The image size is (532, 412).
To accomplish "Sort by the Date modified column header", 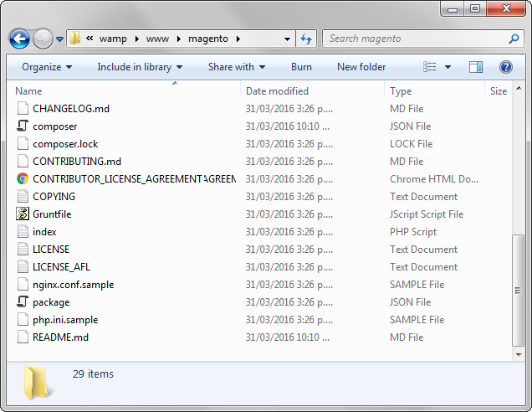I will [x=277, y=91].
